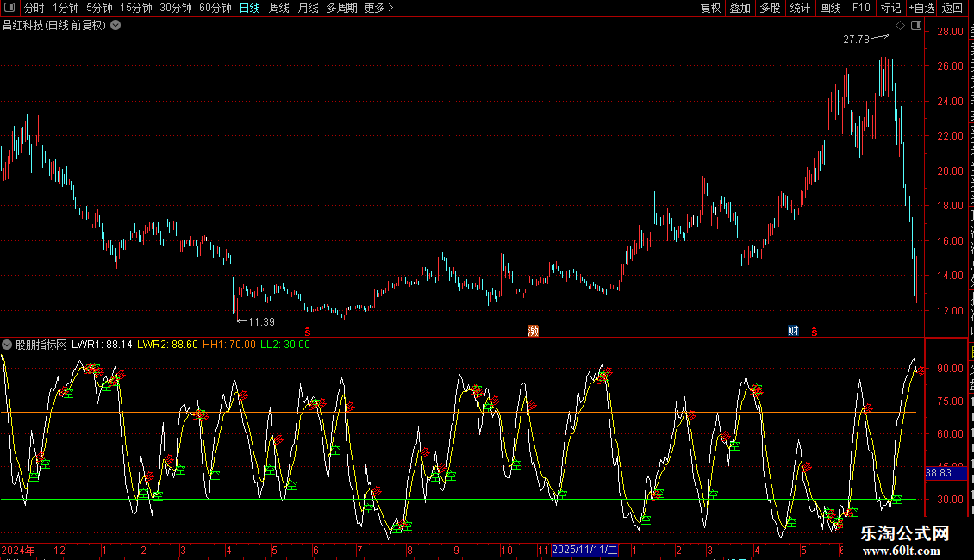Open the 复权 adjustment menu
This screenshot has height=560, width=974.
710,8
